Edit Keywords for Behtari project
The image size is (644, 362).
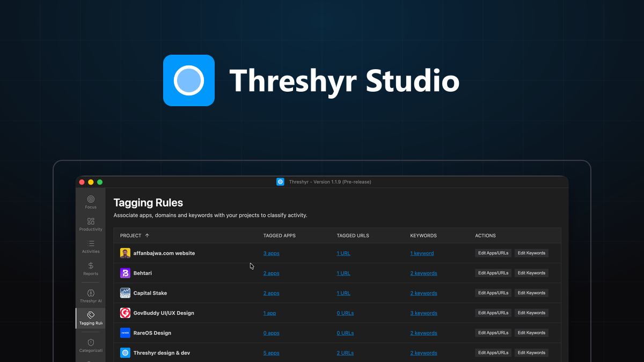(531, 273)
